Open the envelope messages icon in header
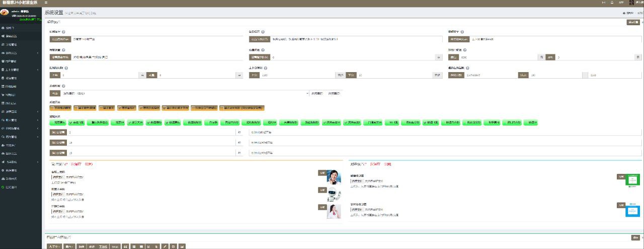The height and width of the screenshot is (249, 644). click(604, 3)
